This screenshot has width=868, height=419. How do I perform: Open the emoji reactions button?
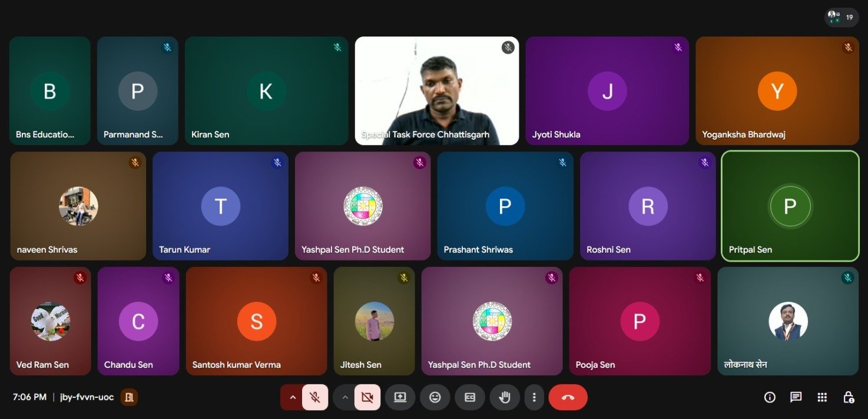[x=435, y=397]
